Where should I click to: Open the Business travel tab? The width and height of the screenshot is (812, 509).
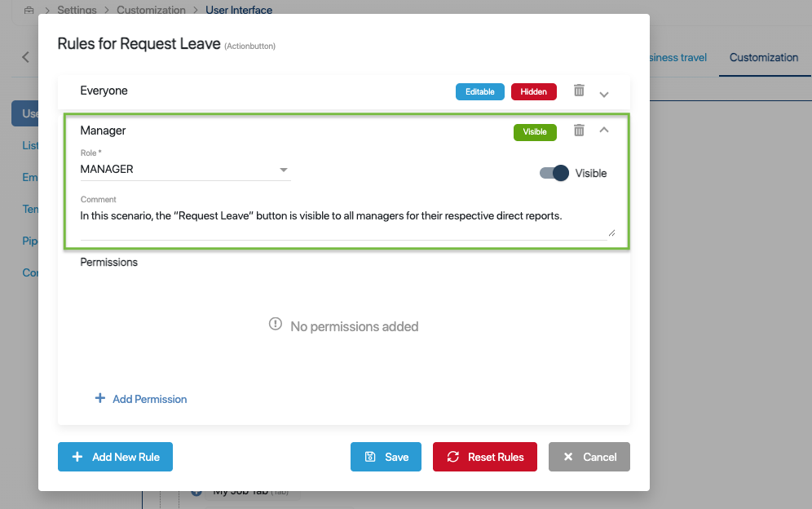677,58
